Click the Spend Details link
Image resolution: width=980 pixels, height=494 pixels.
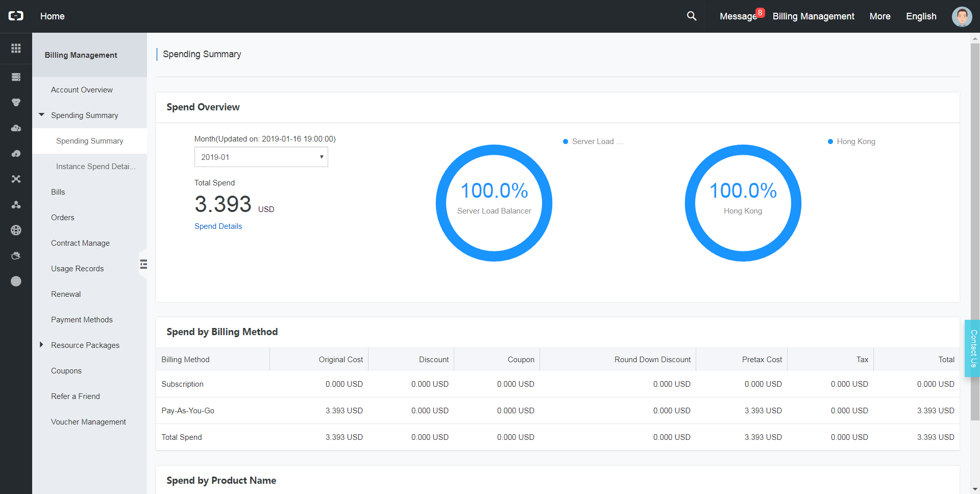218,226
